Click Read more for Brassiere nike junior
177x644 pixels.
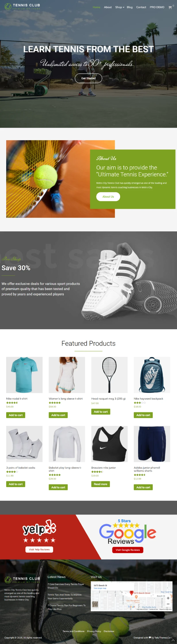coord(100,484)
